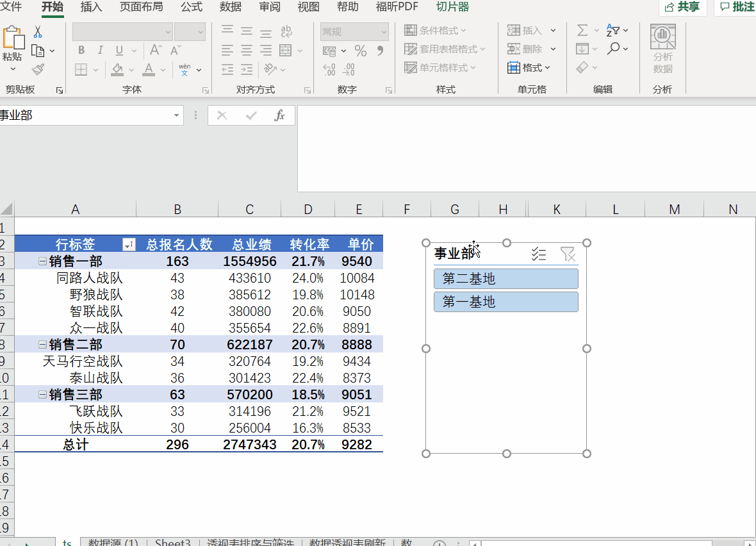Switch to the 切片器 ribbon tab
This screenshot has height=546, width=756.
pos(453,7)
